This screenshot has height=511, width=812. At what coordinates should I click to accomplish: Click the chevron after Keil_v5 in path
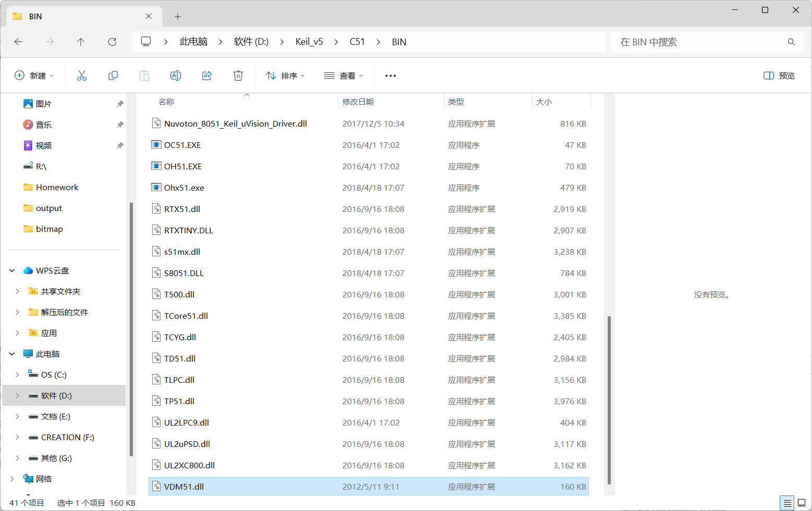click(336, 42)
